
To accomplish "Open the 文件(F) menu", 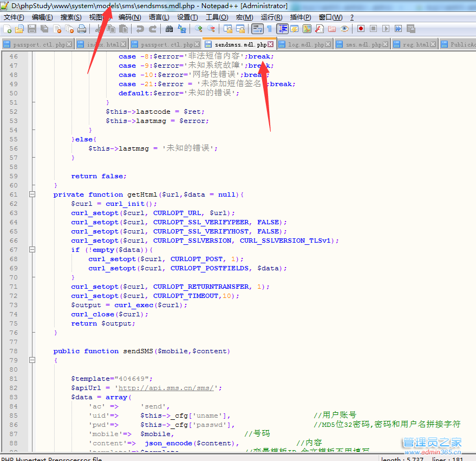I will coord(14,17).
